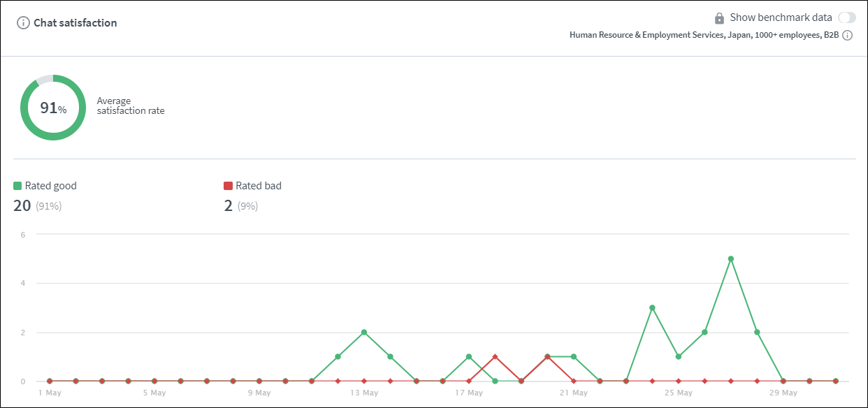The height and width of the screenshot is (408, 868).
Task: Click the info icon after the B2B benchmark description
Action: click(x=847, y=36)
